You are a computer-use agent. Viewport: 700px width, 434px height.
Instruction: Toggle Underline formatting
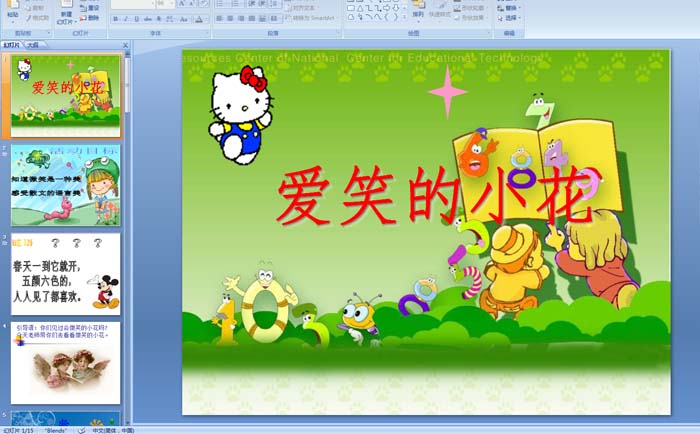tap(138, 18)
